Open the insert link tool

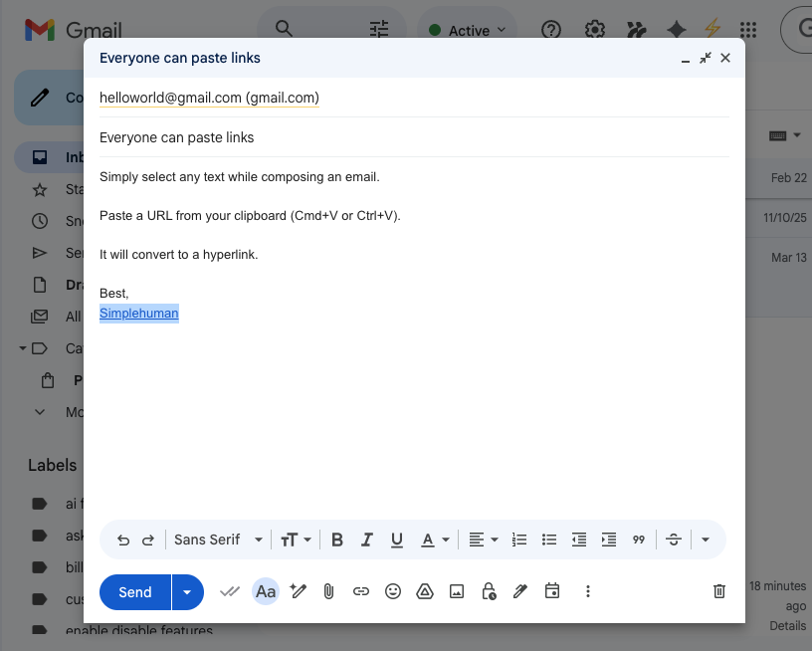(361, 591)
